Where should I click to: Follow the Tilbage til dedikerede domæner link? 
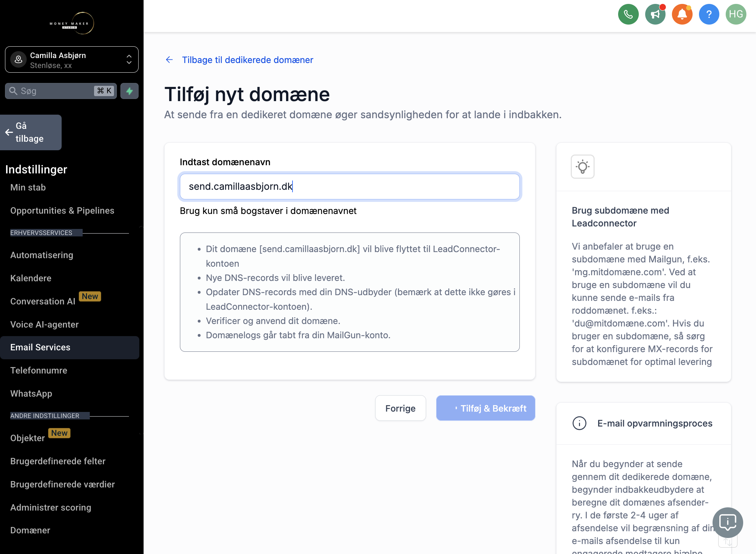coord(248,60)
